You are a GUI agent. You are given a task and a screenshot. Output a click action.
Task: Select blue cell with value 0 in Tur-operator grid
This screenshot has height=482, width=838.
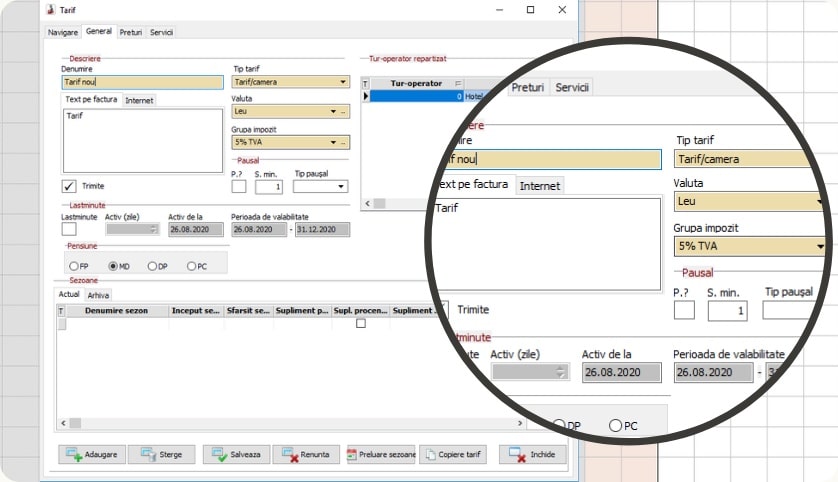click(x=416, y=96)
